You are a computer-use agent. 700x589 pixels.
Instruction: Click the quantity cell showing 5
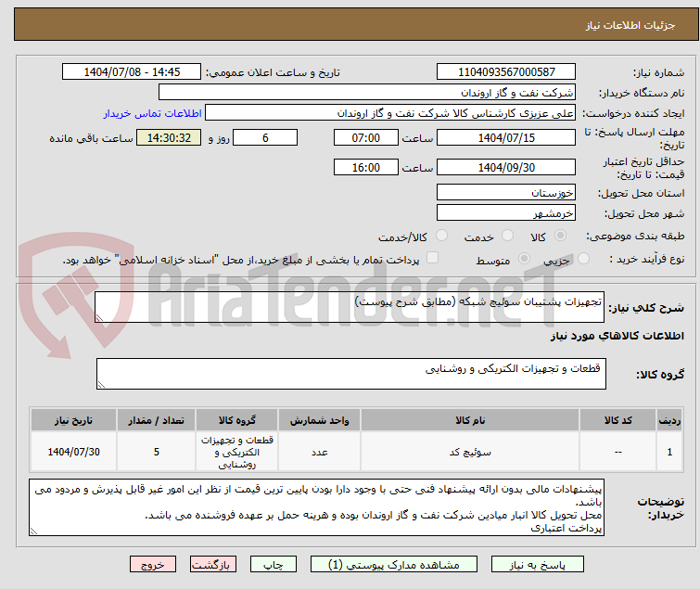tap(156, 452)
